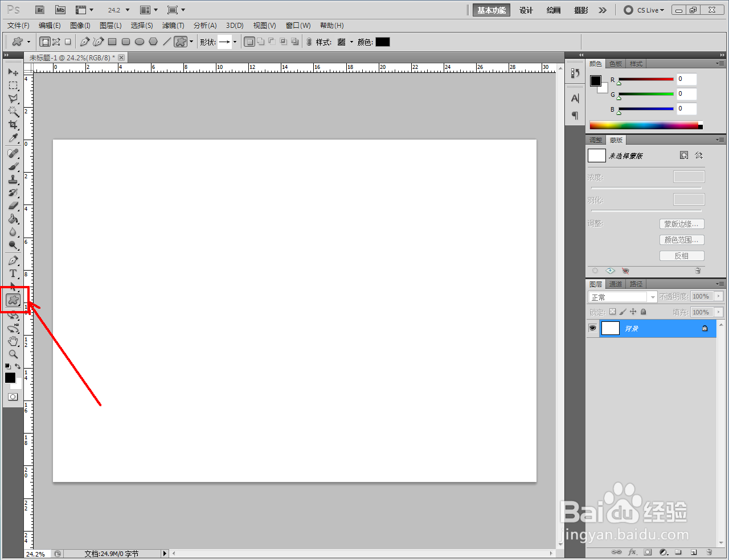Select the Blur tool

pos(13,232)
